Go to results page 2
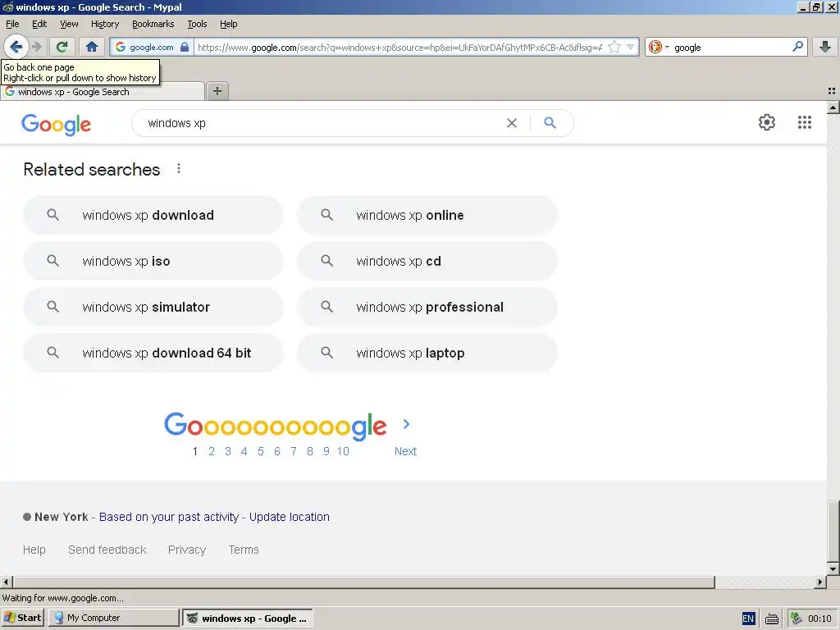 (x=212, y=451)
